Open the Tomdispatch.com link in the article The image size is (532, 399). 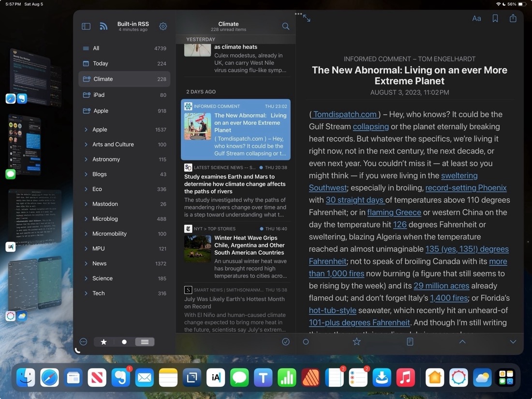(345, 114)
